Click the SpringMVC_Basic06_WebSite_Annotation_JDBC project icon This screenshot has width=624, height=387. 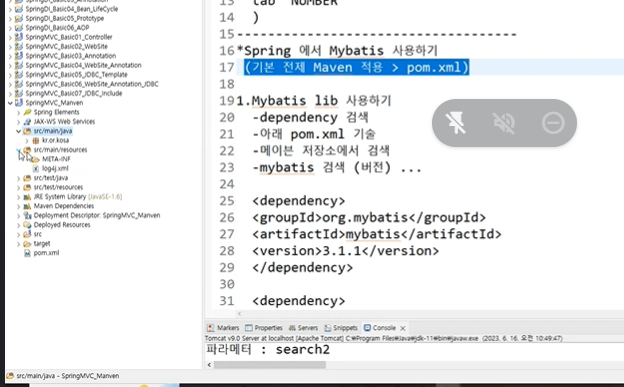tap(19, 84)
